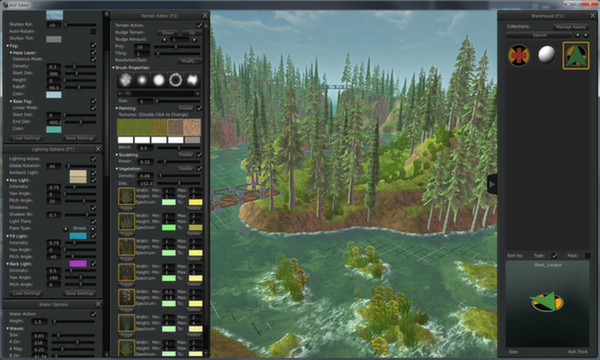Click Save Settings in the Lighting Options panel
The width and height of the screenshot is (600, 360).
[x=80, y=293]
